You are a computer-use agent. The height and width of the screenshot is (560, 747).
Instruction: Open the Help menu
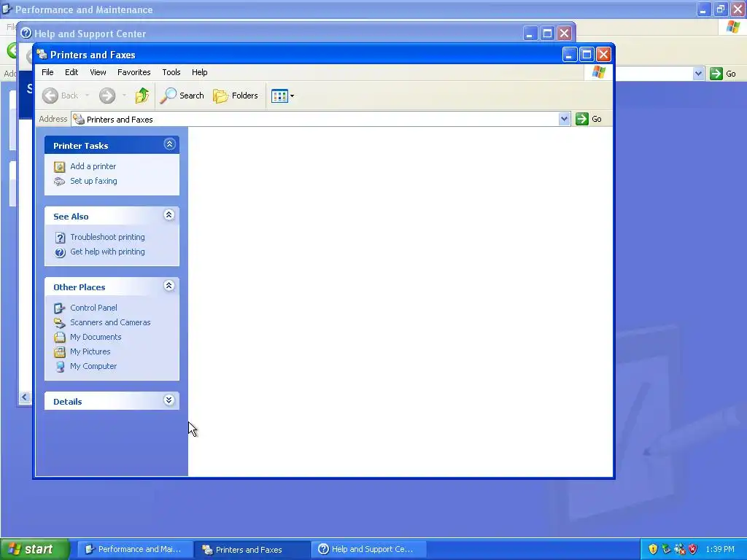[200, 72]
